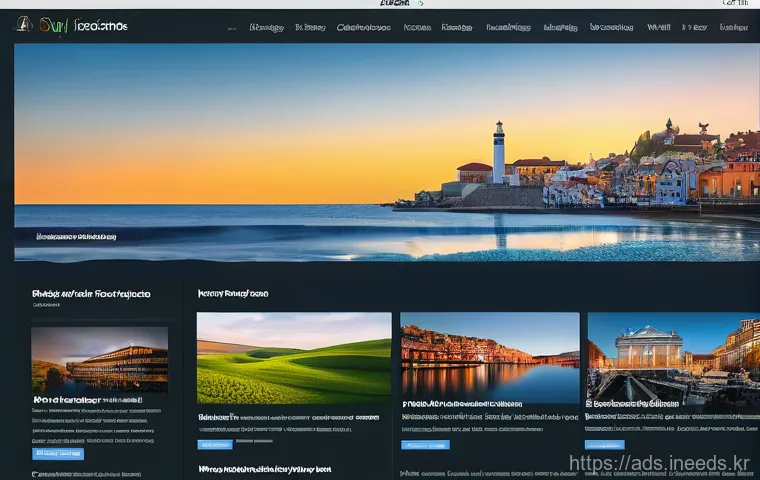
Task: Click the blue button under the waterfront city card
Action: coord(425,445)
